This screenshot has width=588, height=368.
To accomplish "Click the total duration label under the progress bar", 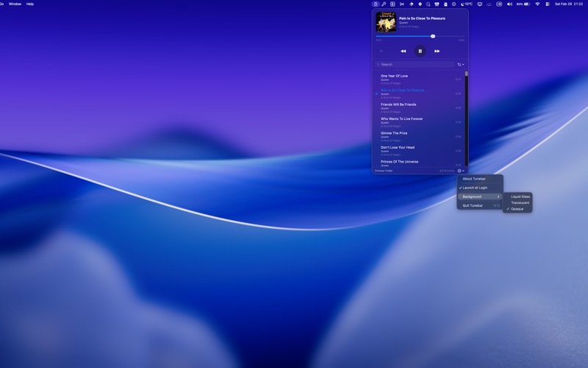I will tap(462, 40).
